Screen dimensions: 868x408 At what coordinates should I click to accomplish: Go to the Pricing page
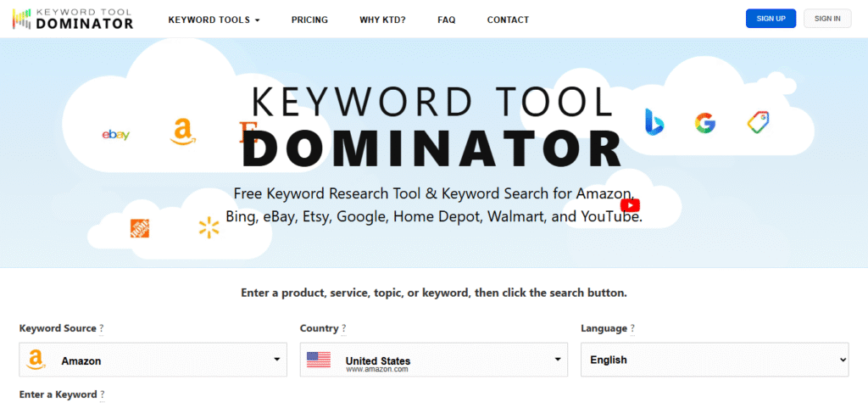click(309, 20)
